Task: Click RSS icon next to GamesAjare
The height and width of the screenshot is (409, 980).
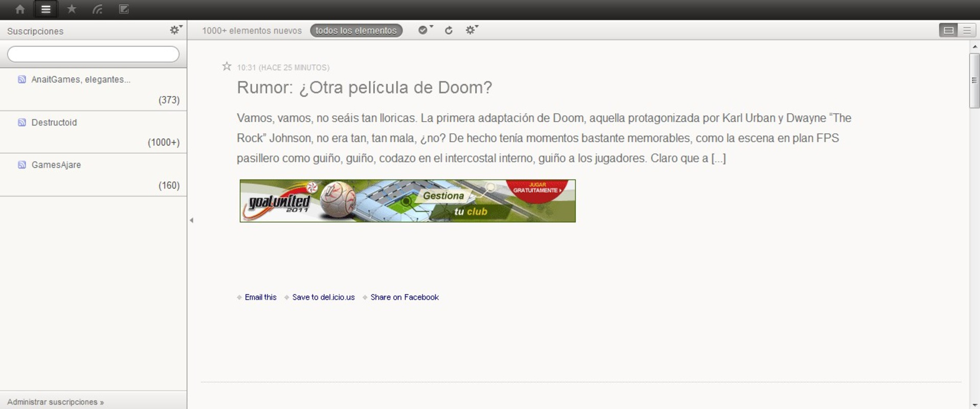Action: tap(22, 165)
